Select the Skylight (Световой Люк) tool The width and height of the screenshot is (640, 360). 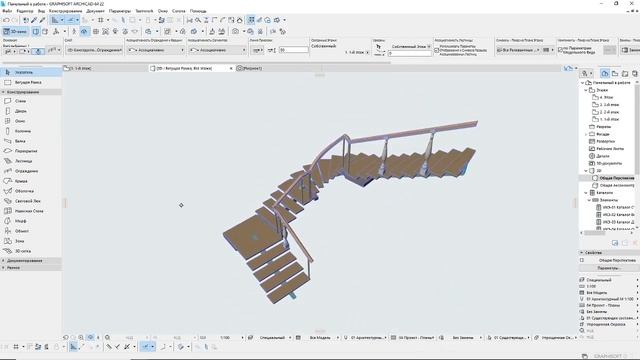[31, 201]
